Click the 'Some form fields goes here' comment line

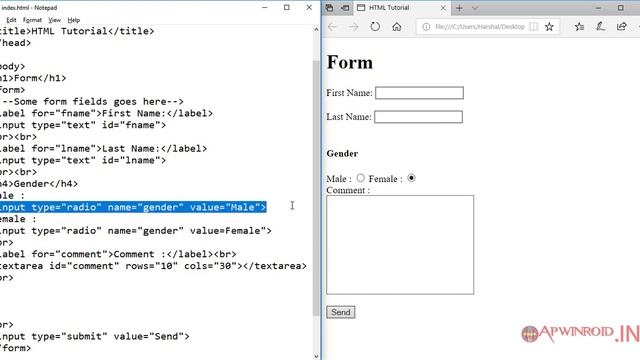coord(92,101)
